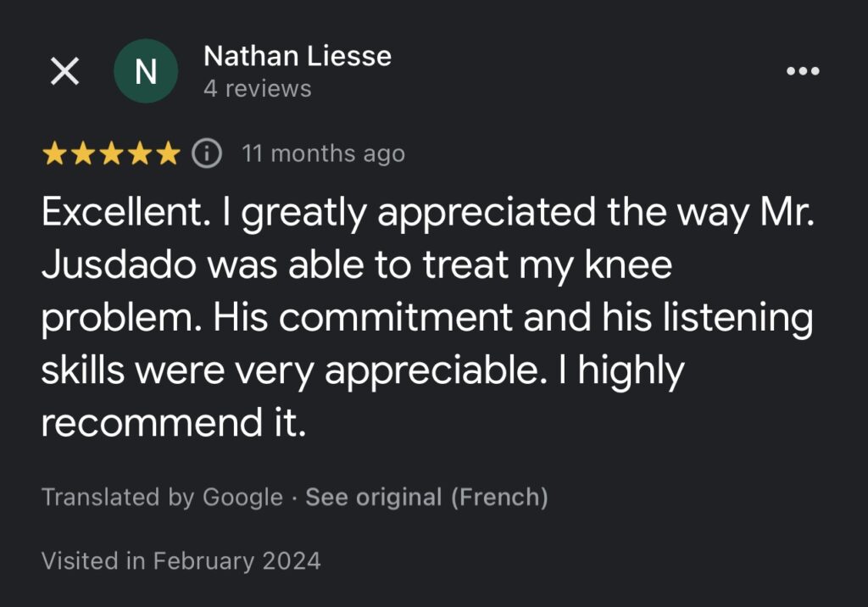The height and width of the screenshot is (607, 868).
Task: Click the 'Translated by Google' label
Action: point(162,497)
